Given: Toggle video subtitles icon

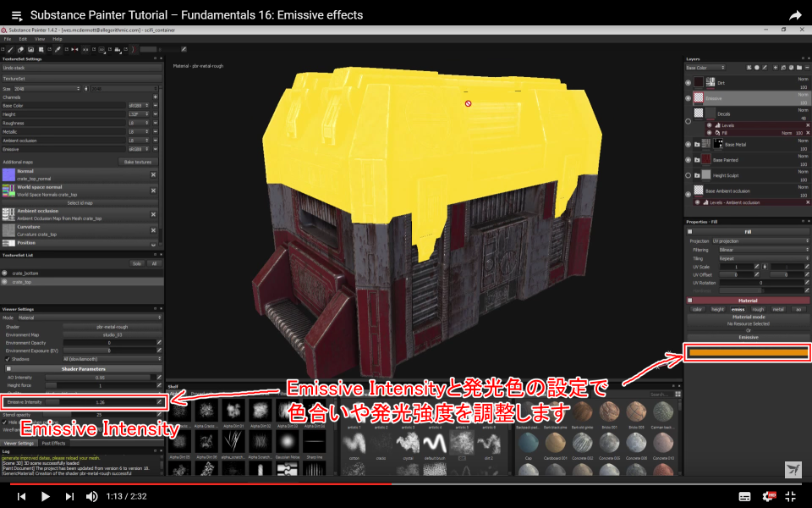Looking at the screenshot, I should click(744, 497).
